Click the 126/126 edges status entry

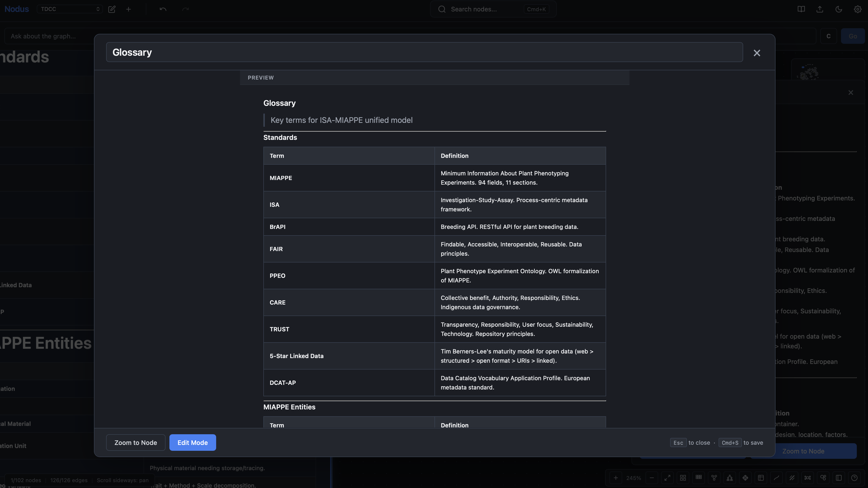pos(69,480)
